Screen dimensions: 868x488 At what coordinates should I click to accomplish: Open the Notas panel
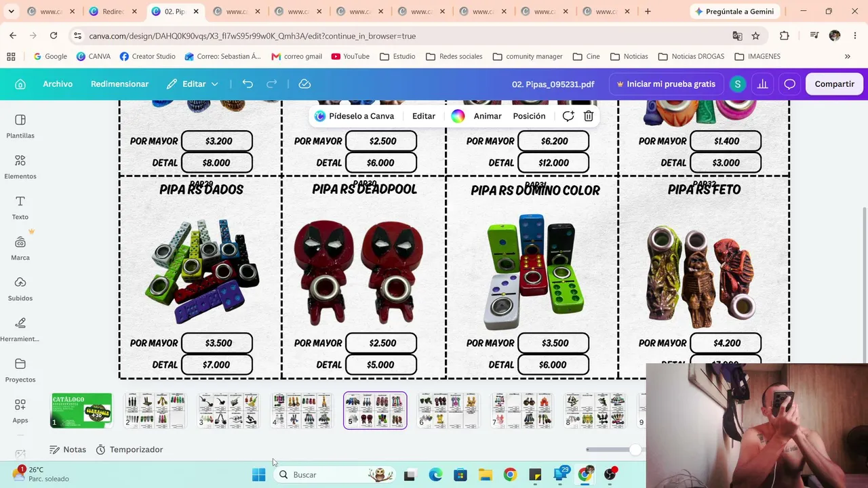(68, 449)
